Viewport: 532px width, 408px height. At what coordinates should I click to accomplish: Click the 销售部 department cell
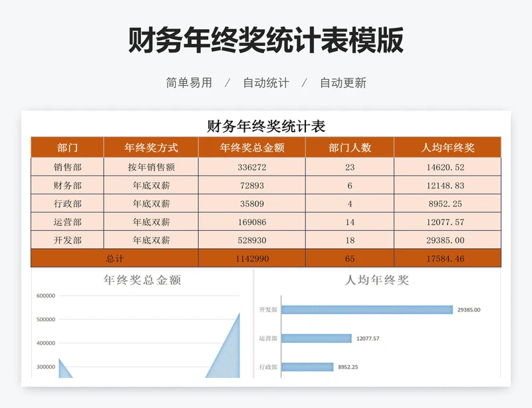tap(67, 167)
